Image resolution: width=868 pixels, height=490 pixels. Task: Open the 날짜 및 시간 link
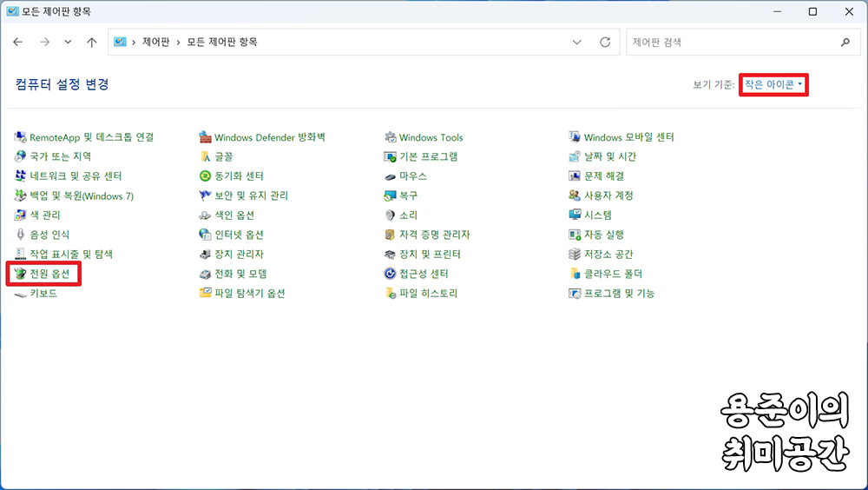(610, 156)
